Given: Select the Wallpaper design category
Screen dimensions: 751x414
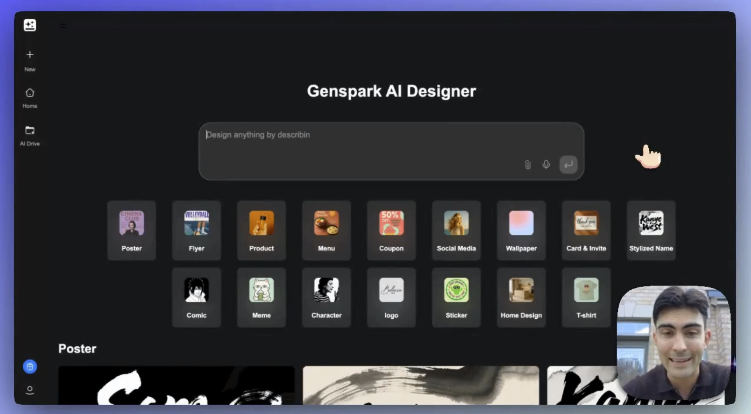Looking at the screenshot, I should click(x=521, y=230).
